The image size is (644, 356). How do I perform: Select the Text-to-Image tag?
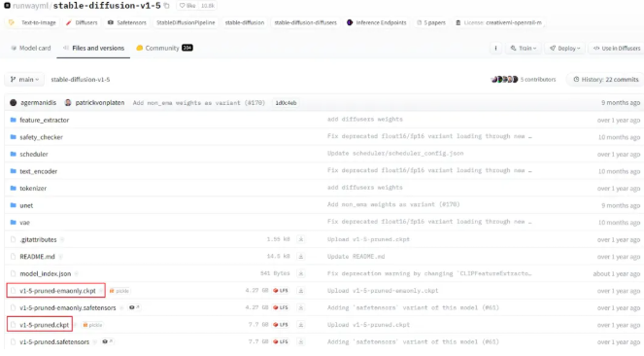(33, 22)
